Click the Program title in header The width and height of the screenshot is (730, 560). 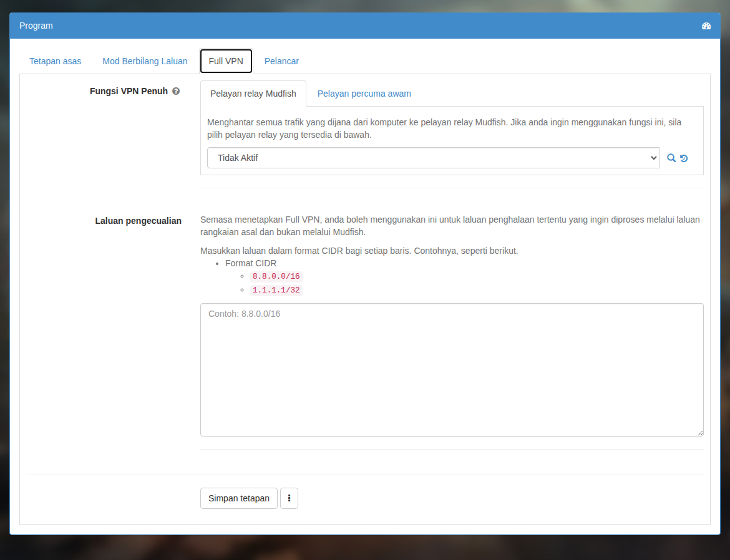pyautogui.click(x=36, y=26)
